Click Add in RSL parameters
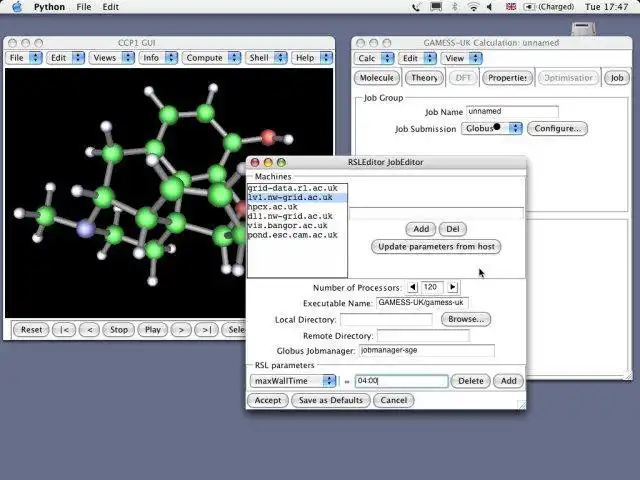The height and width of the screenshot is (480, 640). [509, 381]
